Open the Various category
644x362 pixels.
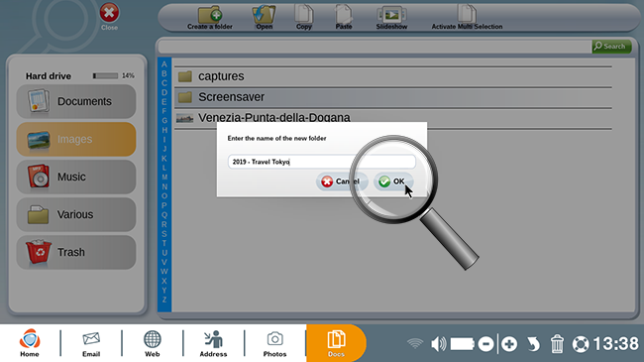pyautogui.click(x=76, y=215)
